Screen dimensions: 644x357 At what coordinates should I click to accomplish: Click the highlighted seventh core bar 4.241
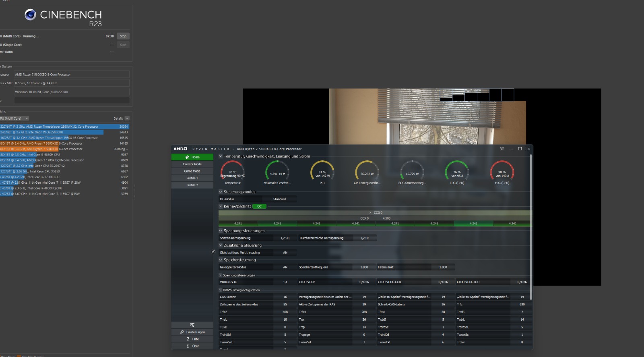473,223
